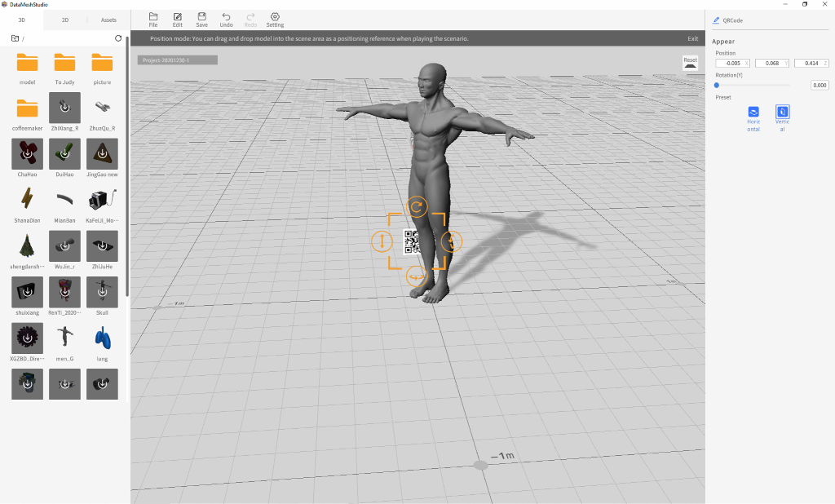Switch to the 2D tab
835x504 pixels.
click(65, 20)
